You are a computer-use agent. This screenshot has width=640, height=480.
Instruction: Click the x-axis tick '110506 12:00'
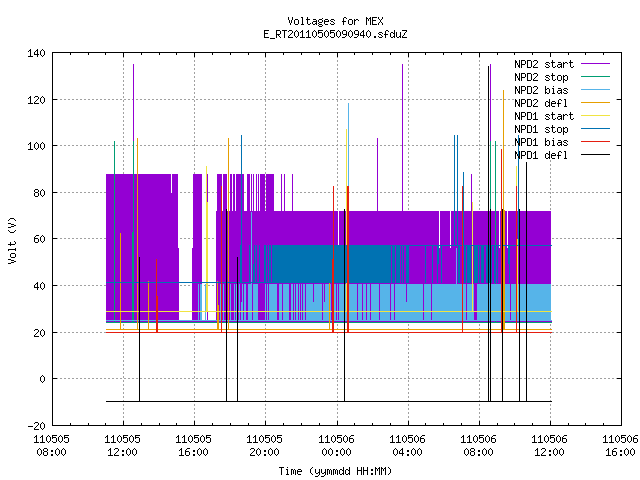pos(549,446)
